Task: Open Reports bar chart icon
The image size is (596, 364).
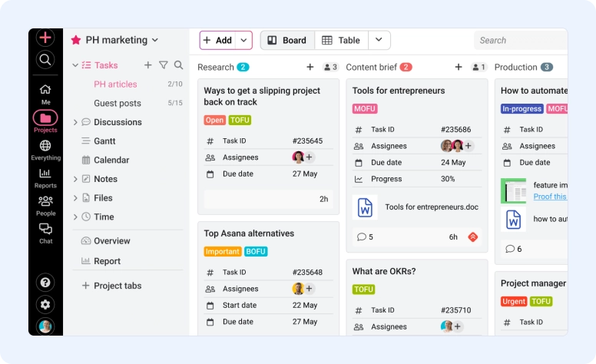Action: 45,174
